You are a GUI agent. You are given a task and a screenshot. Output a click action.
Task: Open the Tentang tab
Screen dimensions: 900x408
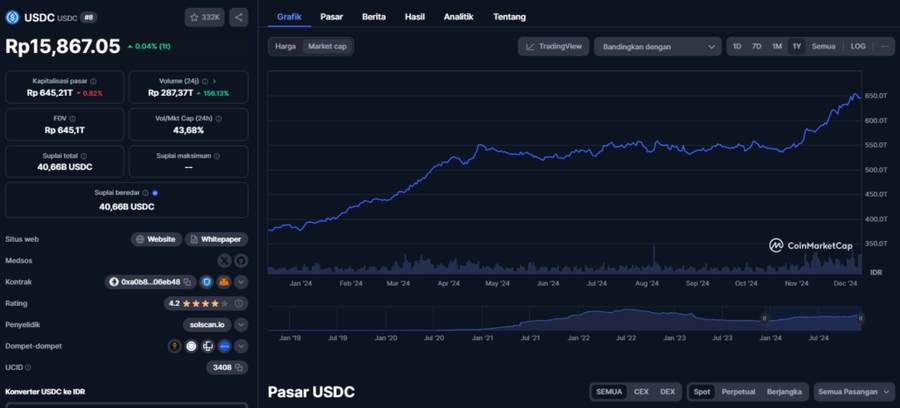pyautogui.click(x=510, y=17)
